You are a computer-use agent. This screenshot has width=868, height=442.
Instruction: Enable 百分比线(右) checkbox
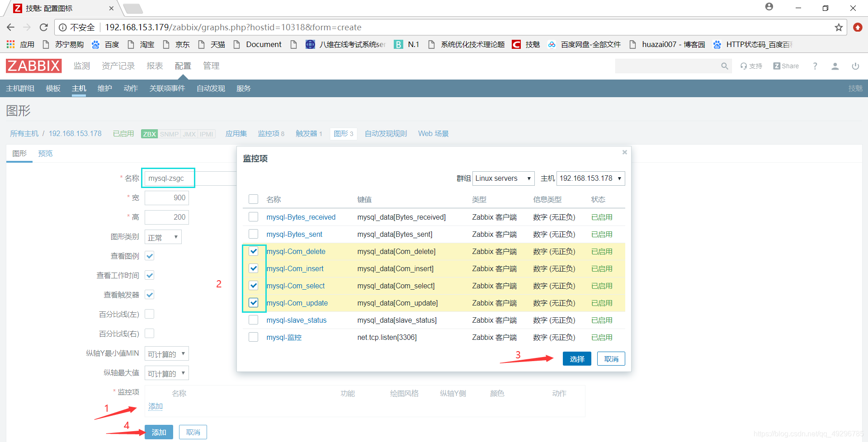pos(150,334)
